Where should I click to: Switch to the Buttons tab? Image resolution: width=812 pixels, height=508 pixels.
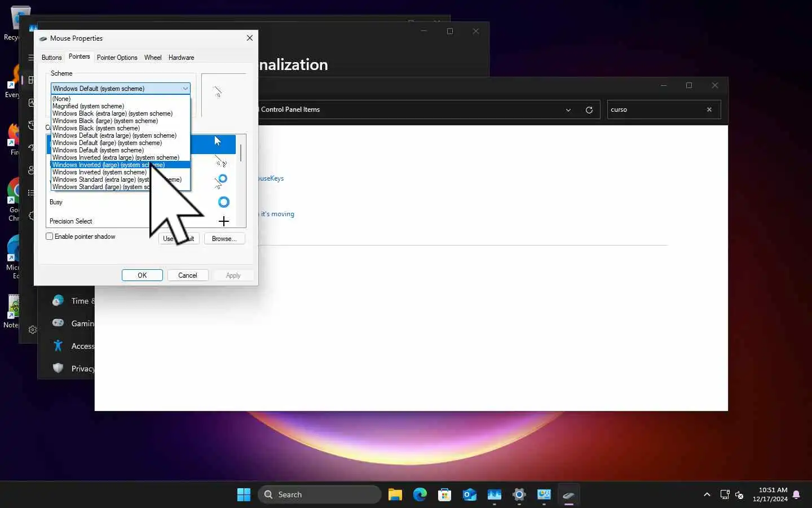51,58
